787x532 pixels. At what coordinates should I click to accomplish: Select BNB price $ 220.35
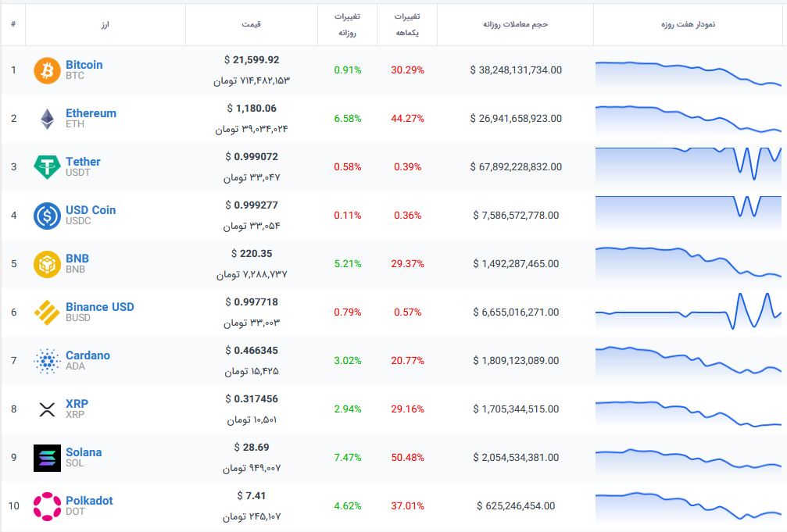252,253
